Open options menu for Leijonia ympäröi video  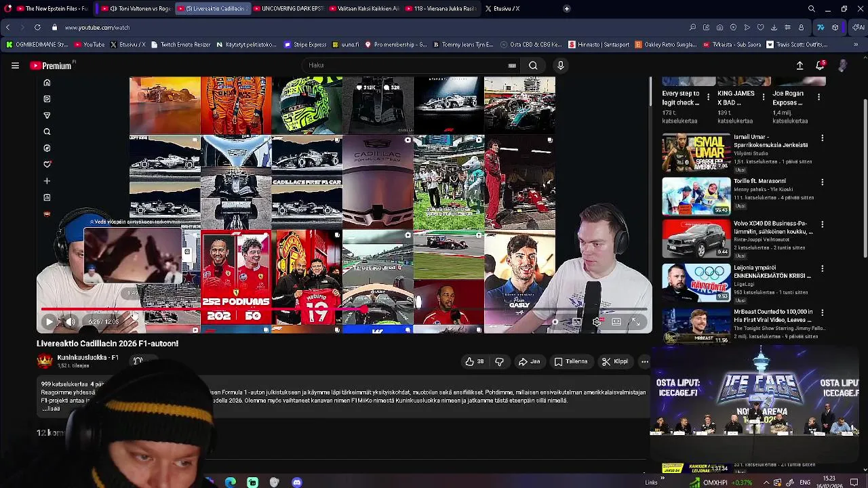(823, 269)
